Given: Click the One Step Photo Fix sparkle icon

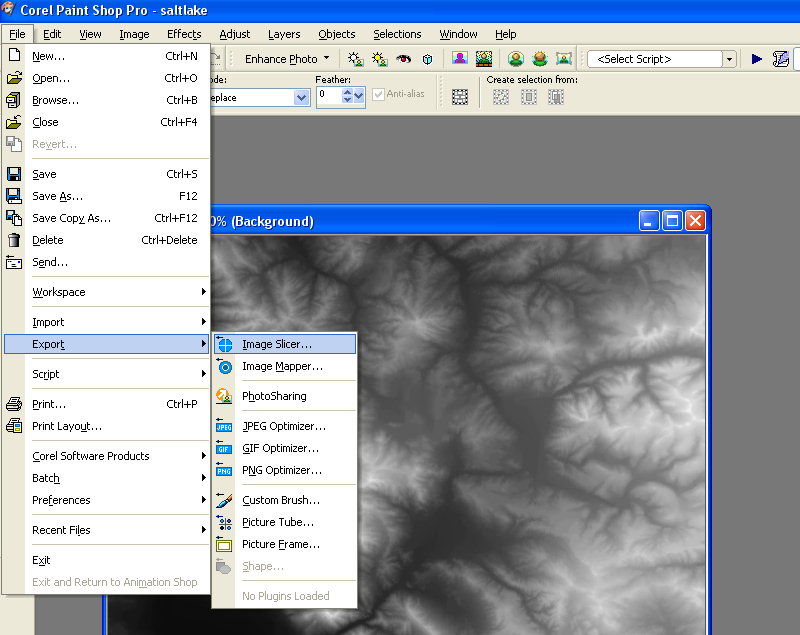Looking at the screenshot, I should point(356,59).
